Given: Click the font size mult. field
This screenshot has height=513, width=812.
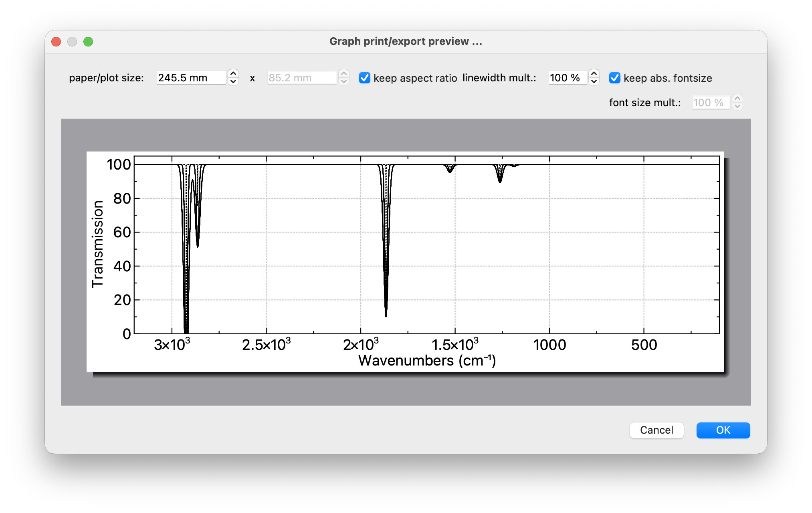Looking at the screenshot, I should [710, 103].
